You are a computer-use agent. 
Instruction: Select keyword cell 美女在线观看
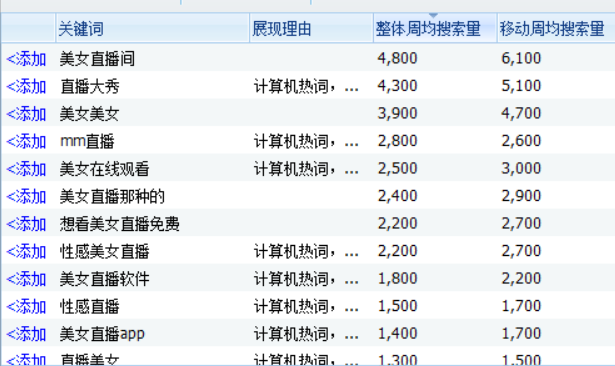pos(104,169)
